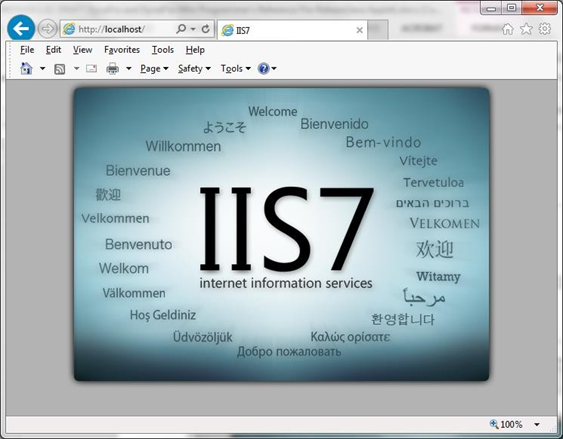Open the gear Tools settings icon

545,29
